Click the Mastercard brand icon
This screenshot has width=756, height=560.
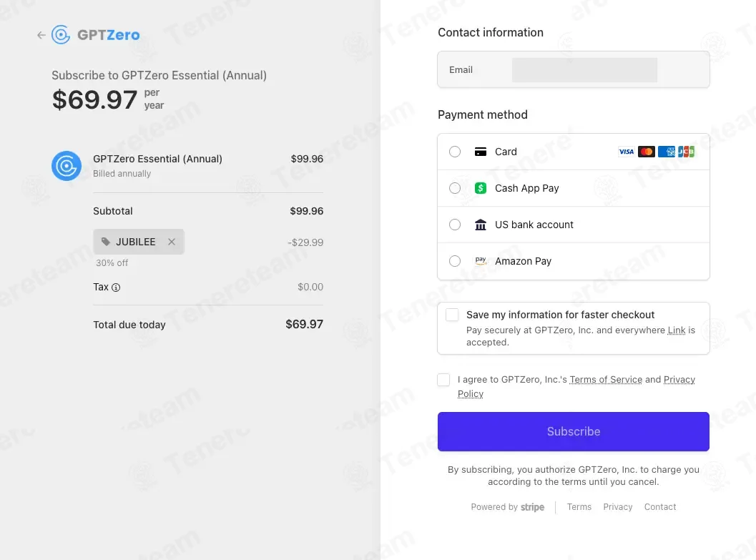click(647, 152)
